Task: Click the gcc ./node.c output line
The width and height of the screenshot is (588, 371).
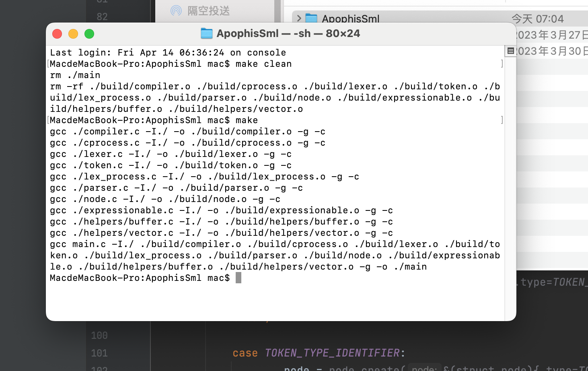Action: point(165,199)
